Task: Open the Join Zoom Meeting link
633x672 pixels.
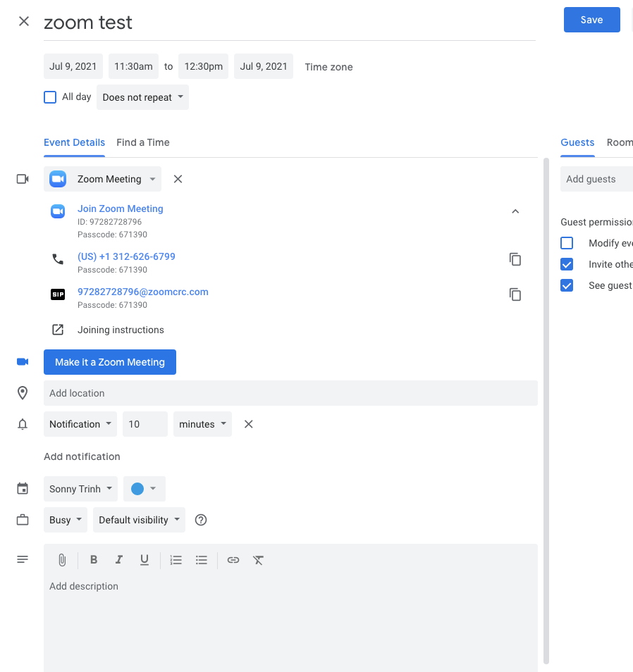Action: click(120, 209)
